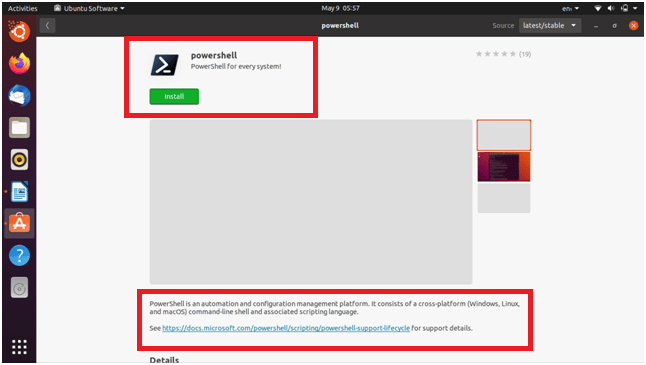The height and width of the screenshot is (365, 646).
Task: Launch Thunderbird mail from the dock
Action: [19, 96]
